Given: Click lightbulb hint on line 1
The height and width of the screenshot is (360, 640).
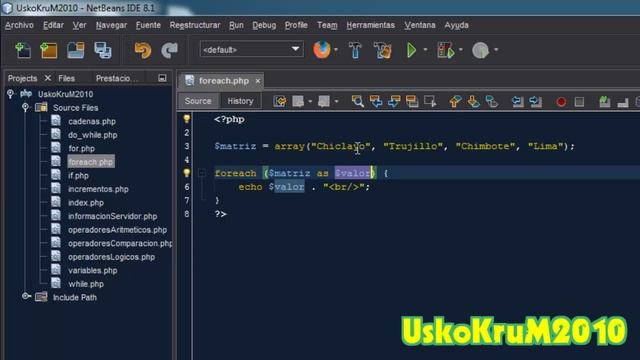Looking at the screenshot, I should pos(187,119).
